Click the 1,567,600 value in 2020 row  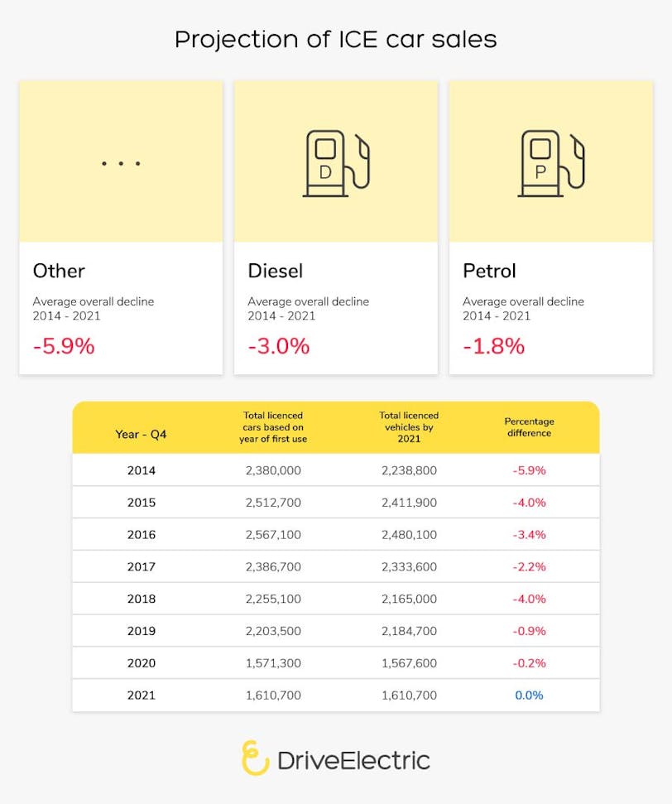(409, 663)
